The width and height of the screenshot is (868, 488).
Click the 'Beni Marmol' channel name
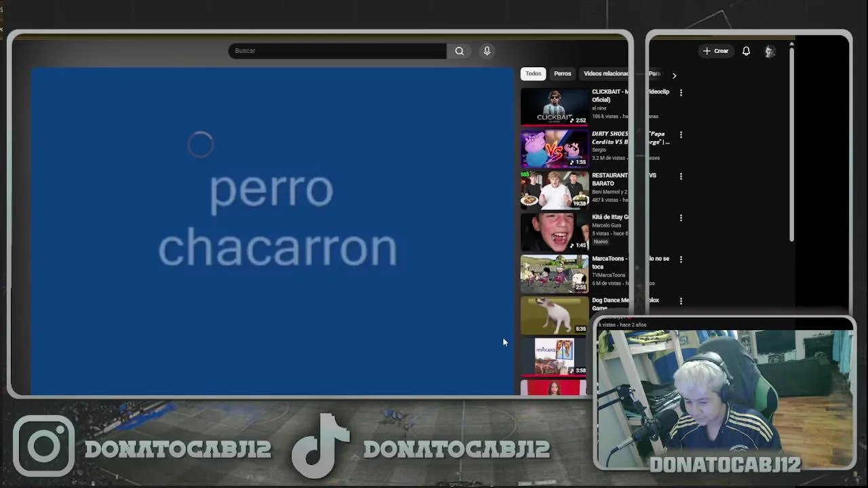tap(610, 192)
